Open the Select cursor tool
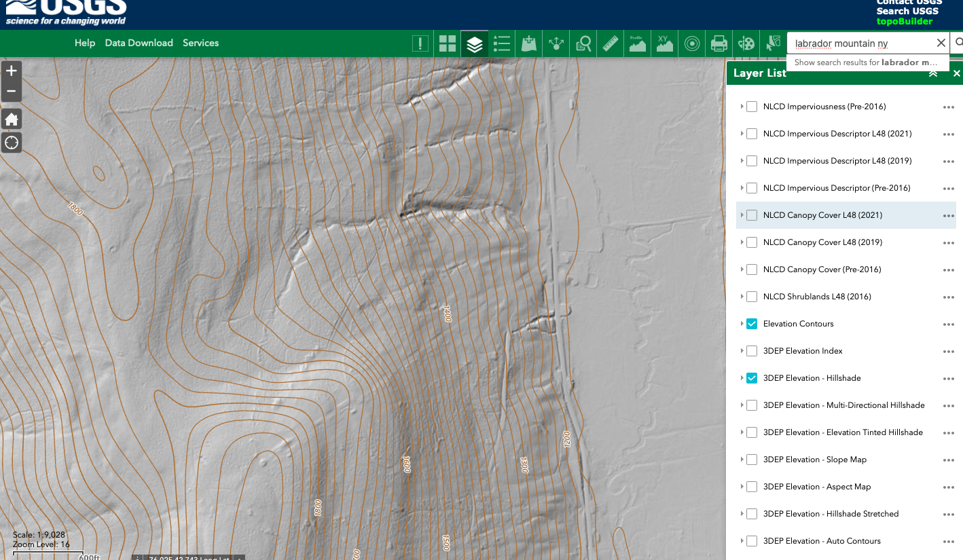This screenshot has height=560, width=963. tap(774, 43)
